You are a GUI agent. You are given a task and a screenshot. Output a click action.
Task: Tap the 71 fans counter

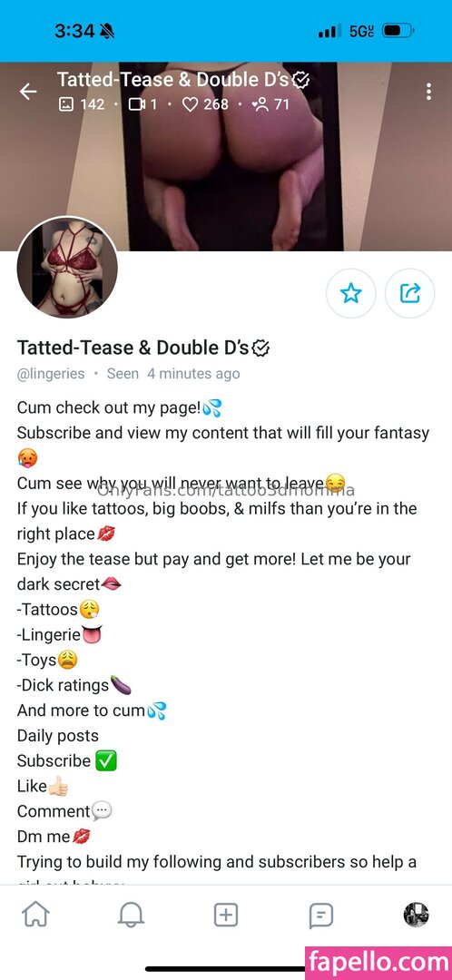point(270,103)
